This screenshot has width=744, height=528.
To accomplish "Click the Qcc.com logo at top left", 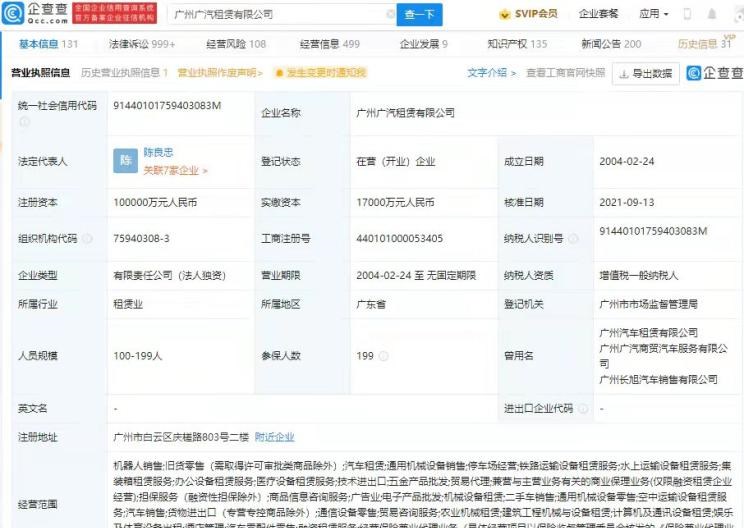I will (36, 13).
